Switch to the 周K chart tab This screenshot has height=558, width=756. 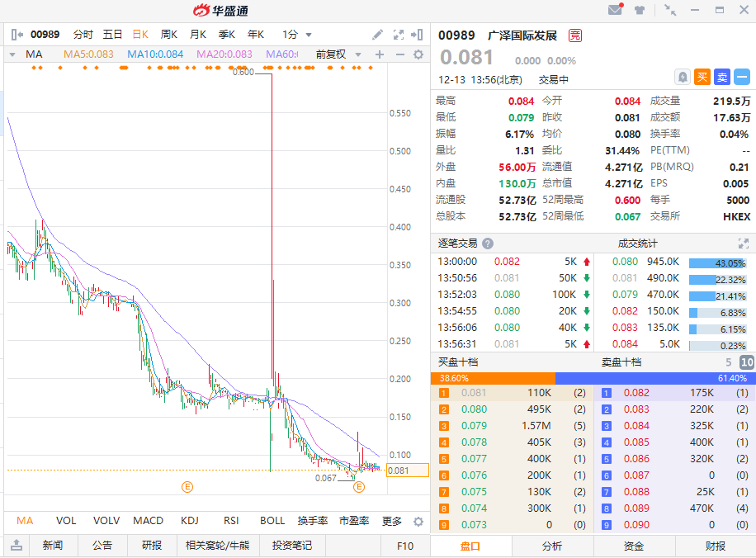click(168, 35)
